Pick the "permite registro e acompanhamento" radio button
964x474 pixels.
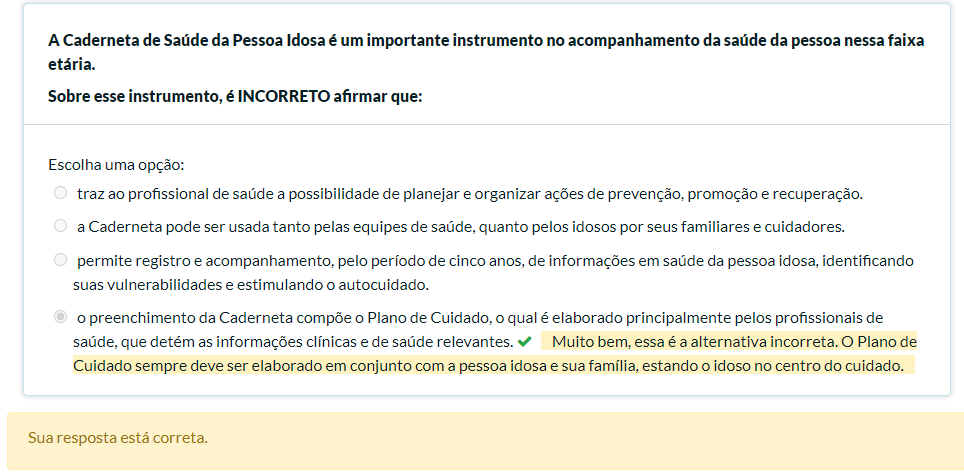61,259
